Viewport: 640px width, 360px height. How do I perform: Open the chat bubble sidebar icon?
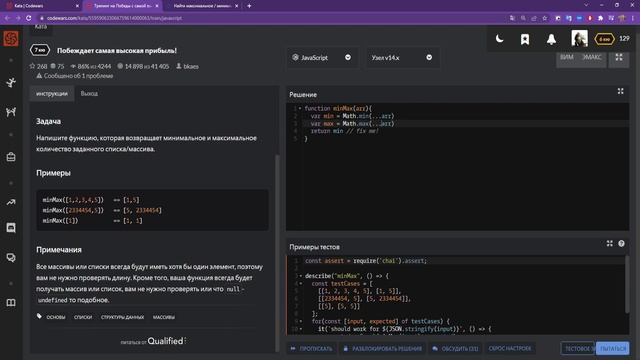tap(11, 228)
